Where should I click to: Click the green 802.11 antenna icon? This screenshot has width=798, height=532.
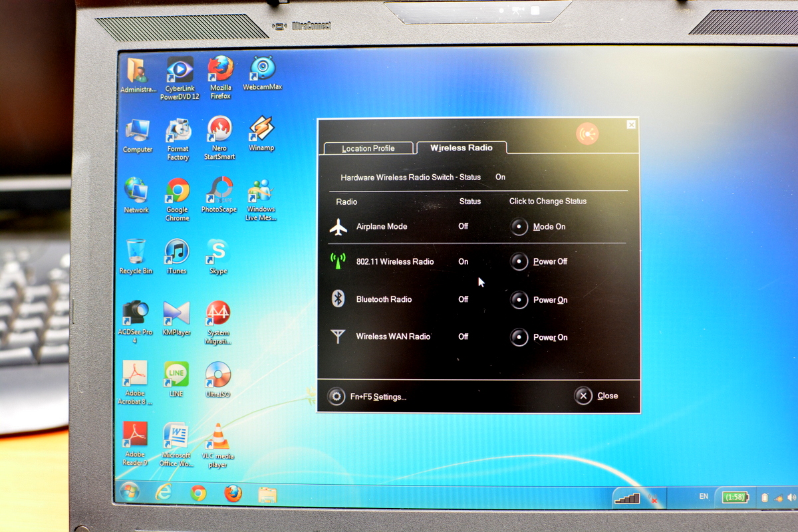click(x=338, y=261)
